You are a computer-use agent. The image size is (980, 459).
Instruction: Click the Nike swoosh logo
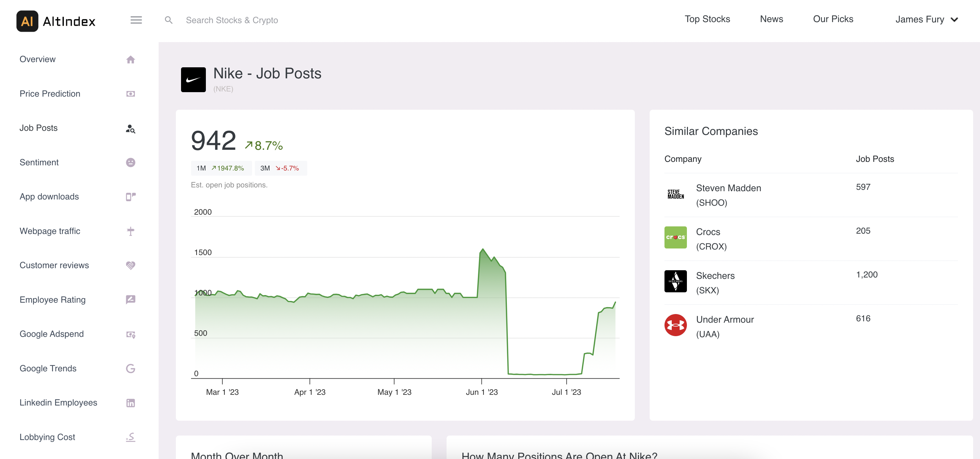[x=193, y=79]
